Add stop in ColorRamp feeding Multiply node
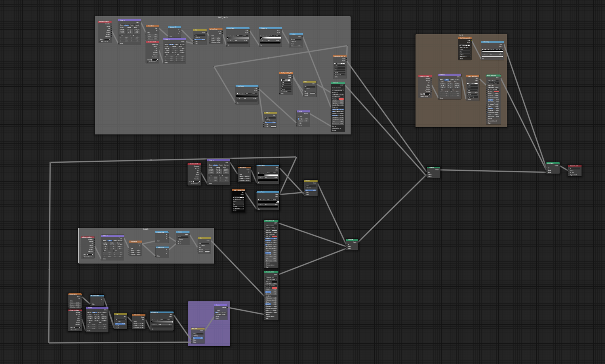The width and height of the screenshot is (605, 364). click(152, 320)
